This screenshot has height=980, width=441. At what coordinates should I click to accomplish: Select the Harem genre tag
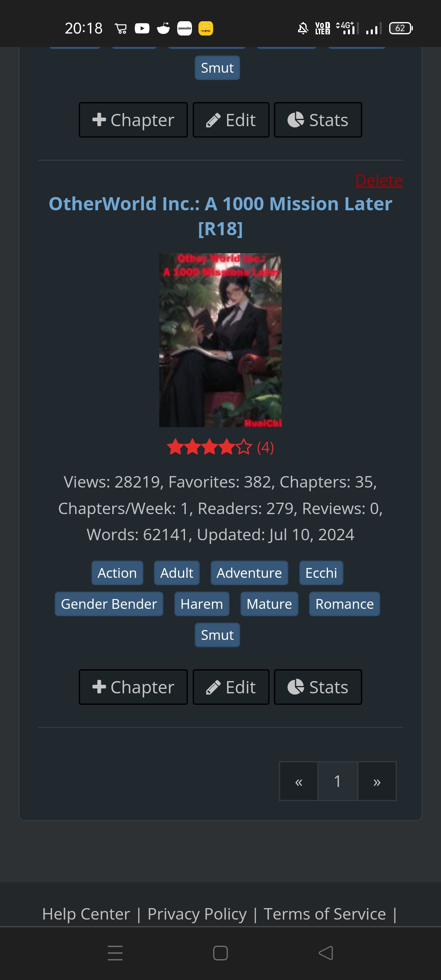(x=202, y=604)
